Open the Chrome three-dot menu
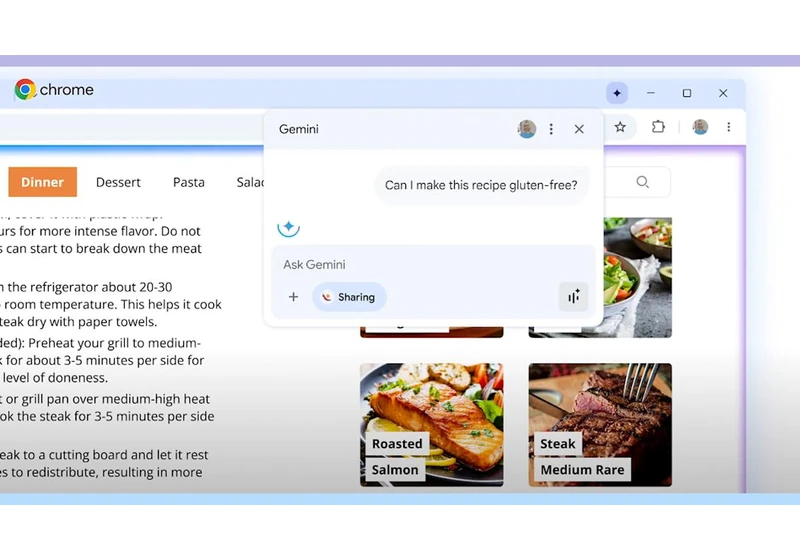 point(729,126)
